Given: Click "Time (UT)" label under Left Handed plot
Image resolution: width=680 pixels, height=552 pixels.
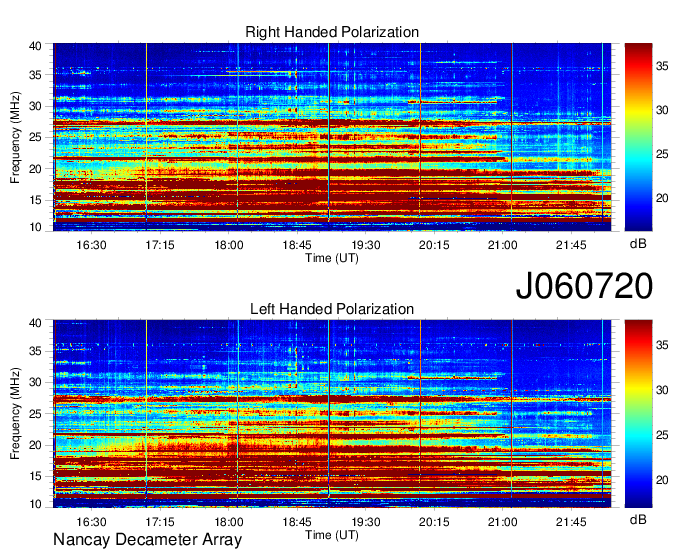Looking at the screenshot, I should coord(332,535).
